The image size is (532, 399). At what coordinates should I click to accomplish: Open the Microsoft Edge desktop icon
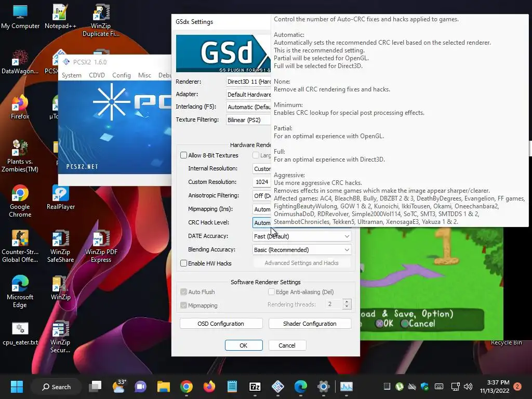tap(20, 292)
